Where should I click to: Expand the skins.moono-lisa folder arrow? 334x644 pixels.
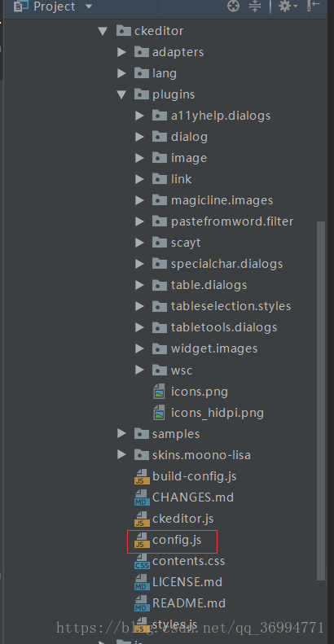pyautogui.click(x=121, y=455)
